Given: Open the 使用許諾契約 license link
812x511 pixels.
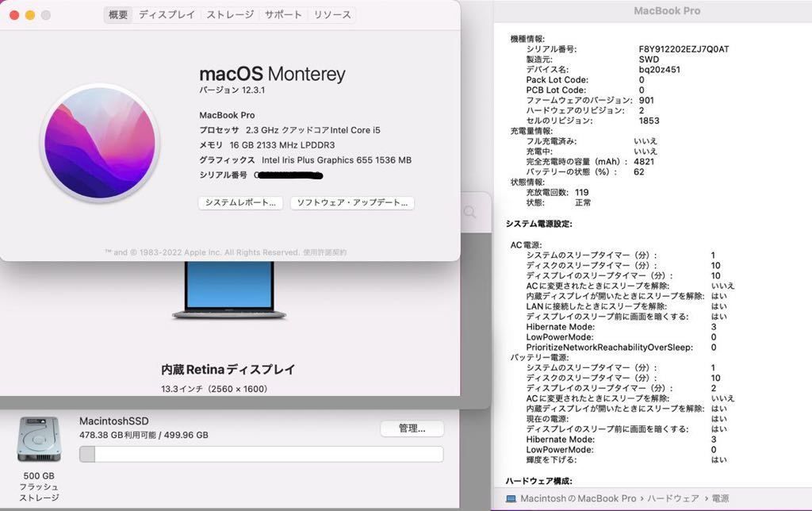Looking at the screenshot, I should tap(324, 252).
